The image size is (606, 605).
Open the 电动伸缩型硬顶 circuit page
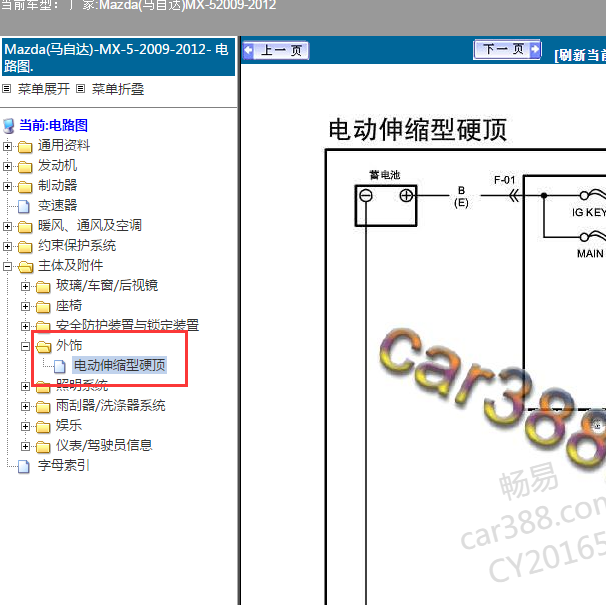119,365
